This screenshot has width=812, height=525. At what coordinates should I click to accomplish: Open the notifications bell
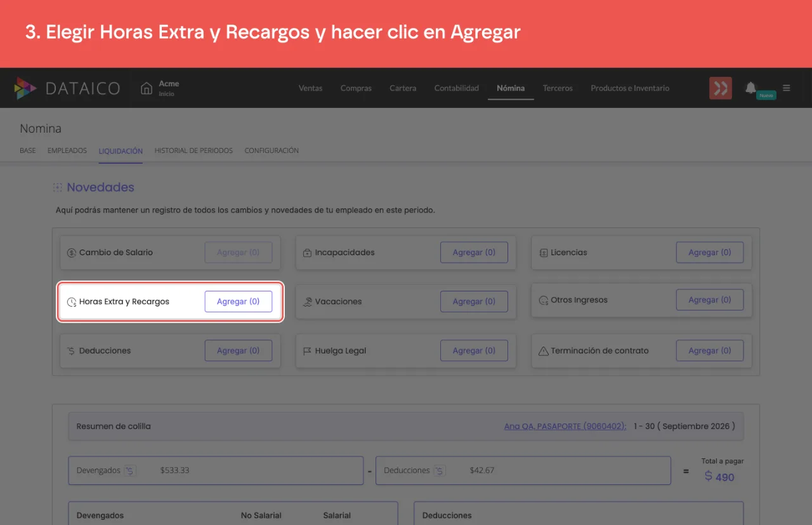(x=751, y=88)
